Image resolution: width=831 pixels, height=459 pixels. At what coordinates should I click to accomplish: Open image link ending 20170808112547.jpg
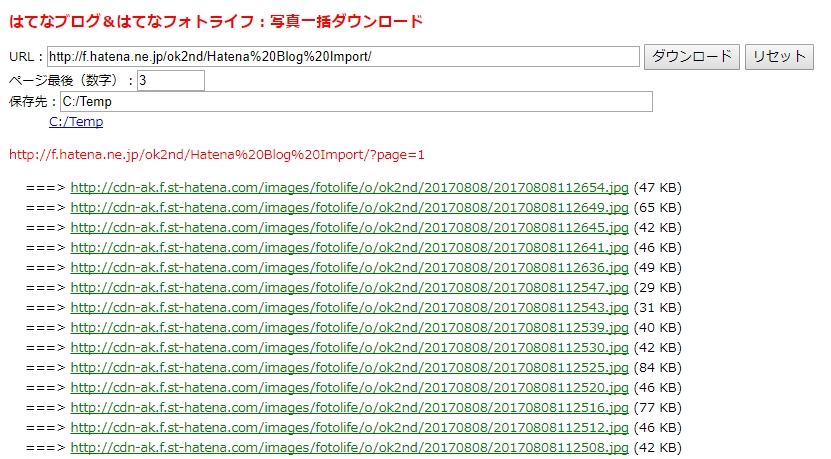click(349, 288)
